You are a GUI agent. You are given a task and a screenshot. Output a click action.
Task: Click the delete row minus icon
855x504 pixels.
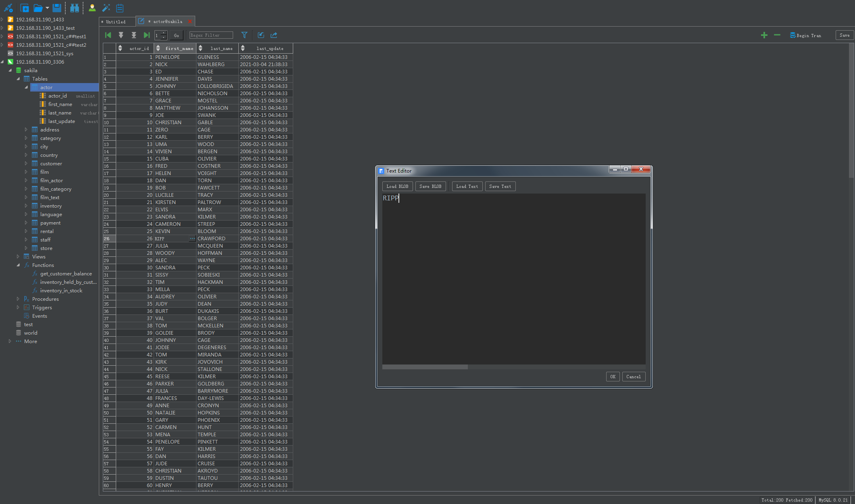(777, 35)
